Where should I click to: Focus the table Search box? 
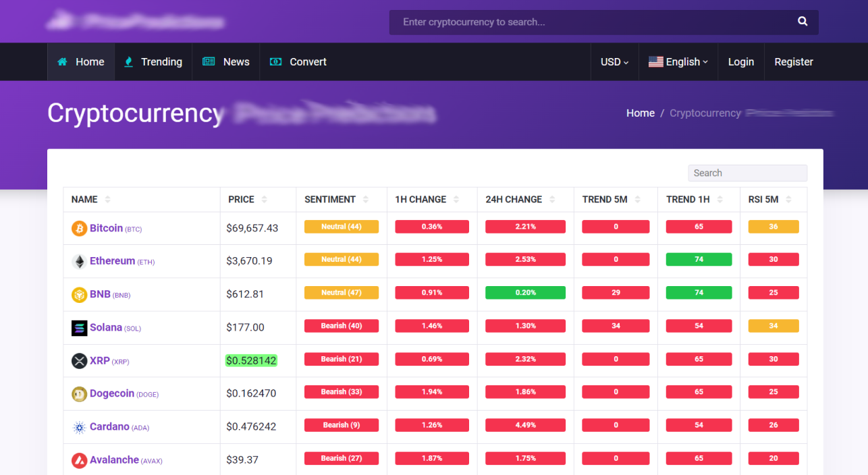747,173
